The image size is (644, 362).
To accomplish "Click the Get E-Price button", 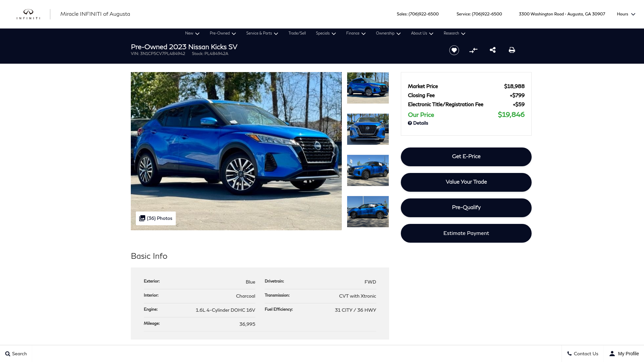I will pyautogui.click(x=466, y=157).
